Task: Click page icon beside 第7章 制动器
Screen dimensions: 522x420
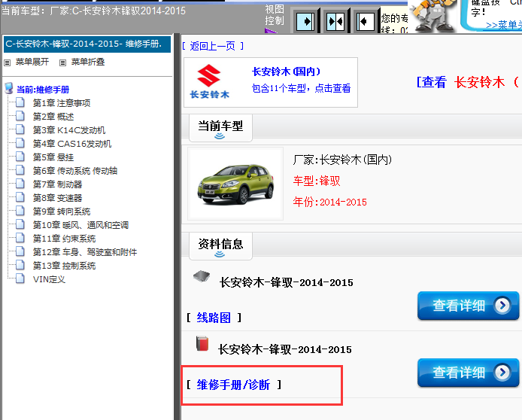Action: click(x=20, y=184)
